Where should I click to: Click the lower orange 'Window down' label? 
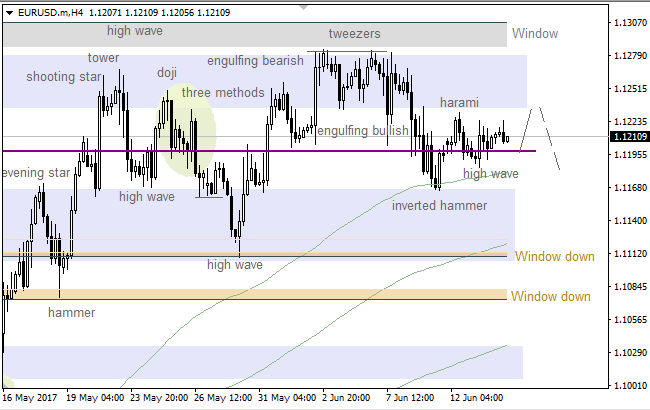point(550,296)
